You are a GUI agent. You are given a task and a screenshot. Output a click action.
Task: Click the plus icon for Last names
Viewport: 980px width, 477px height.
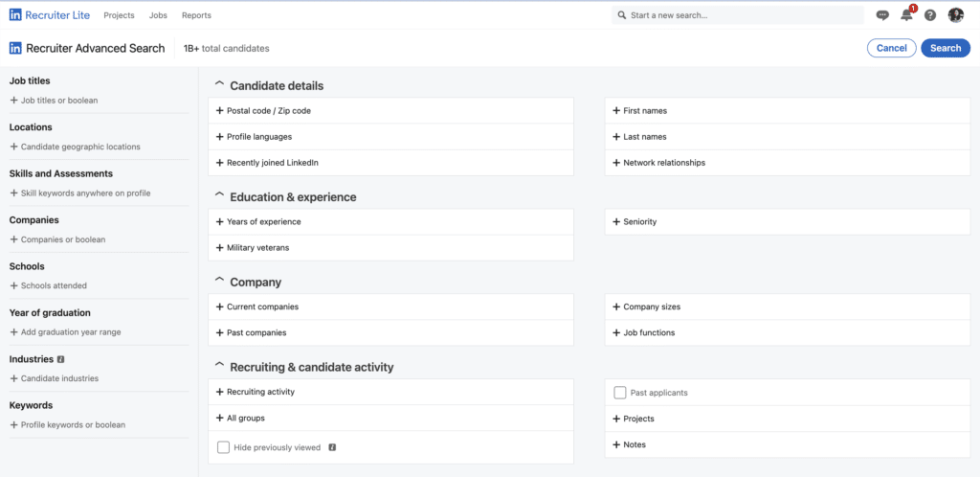(x=616, y=136)
